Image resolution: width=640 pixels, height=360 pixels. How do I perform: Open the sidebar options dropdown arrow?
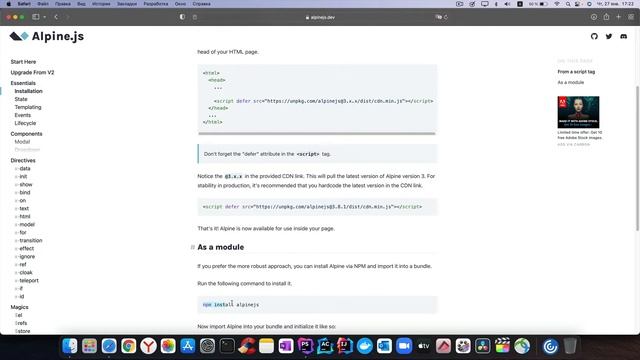click(x=44, y=17)
